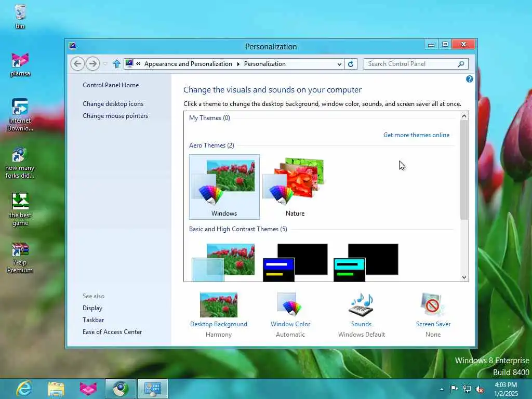Click the Chrome-like taskbar button
Screen dimensions: 532x399
(x=121, y=389)
